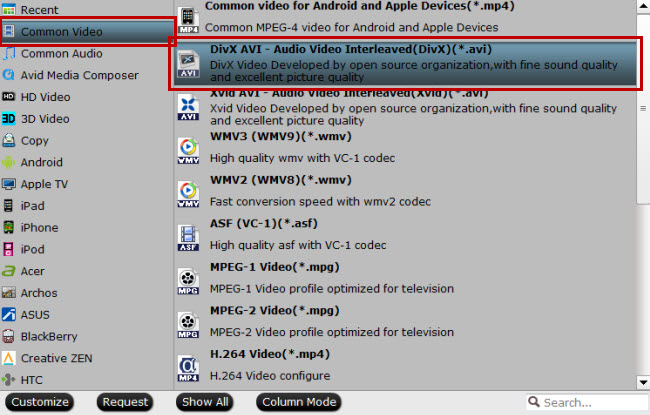The height and width of the screenshot is (415, 650).
Task: Click the iPad device icon
Action: (x=8, y=206)
